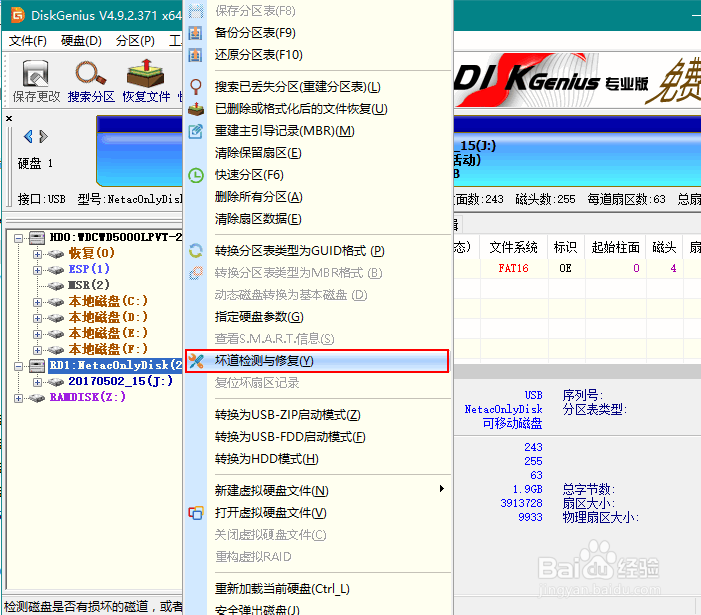Click the open virtual disk file icon

196,513
